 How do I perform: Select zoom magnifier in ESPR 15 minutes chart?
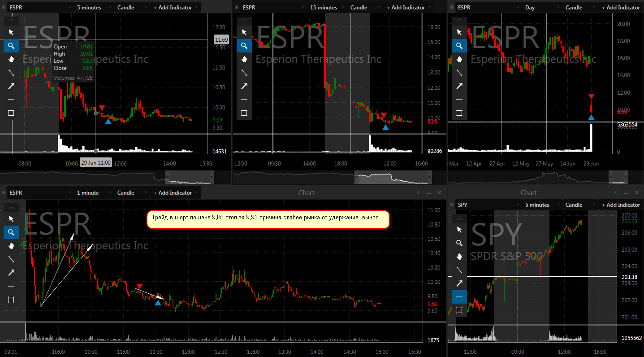tap(244, 46)
